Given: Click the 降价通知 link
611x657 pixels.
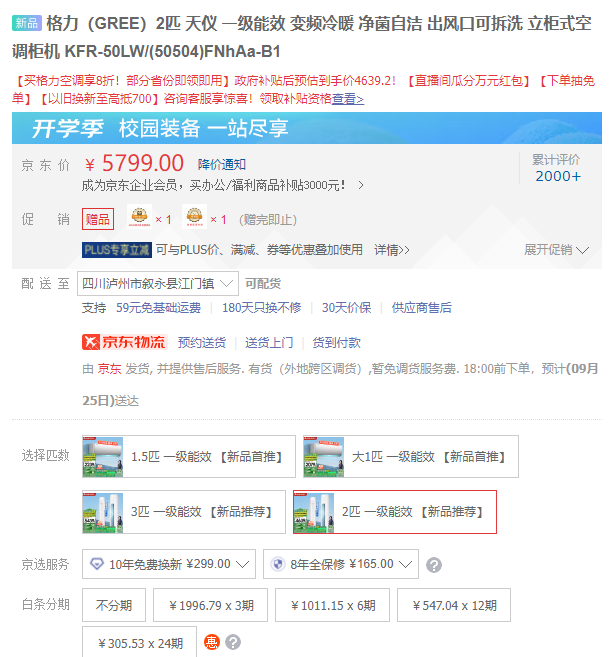Looking at the screenshot, I should [x=222, y=164].
